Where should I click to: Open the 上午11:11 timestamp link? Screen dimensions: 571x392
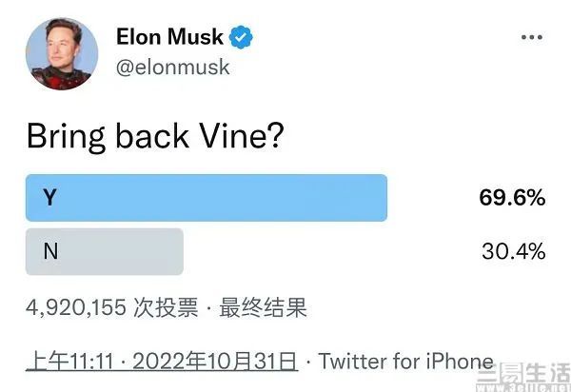pos(63,362)
